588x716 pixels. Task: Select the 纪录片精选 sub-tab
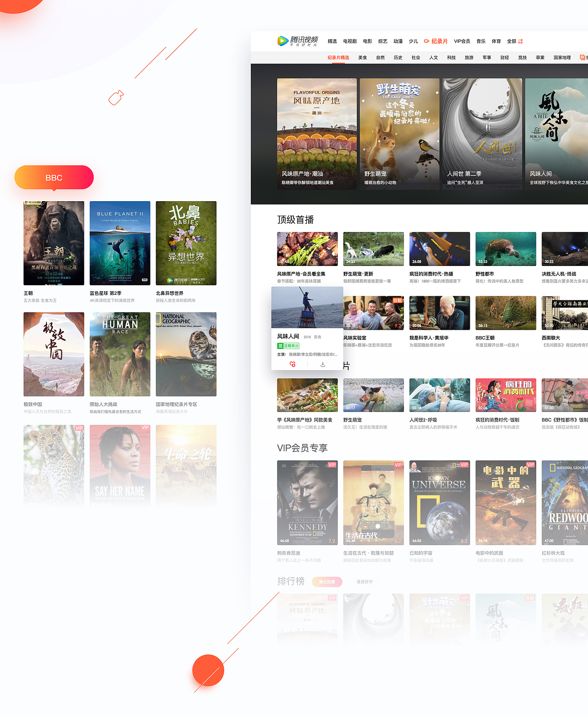pyautogui.click(x=338, y=57)
